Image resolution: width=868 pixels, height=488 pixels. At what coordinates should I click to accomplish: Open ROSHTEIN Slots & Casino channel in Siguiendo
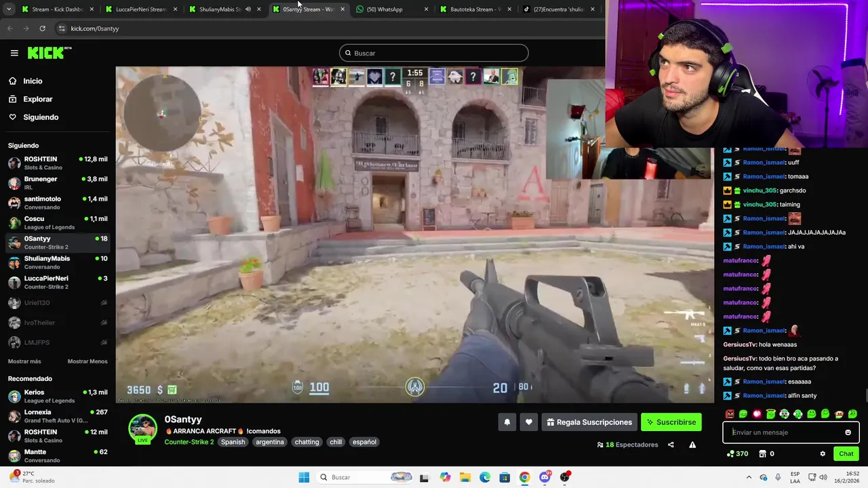tap(58, 163)
